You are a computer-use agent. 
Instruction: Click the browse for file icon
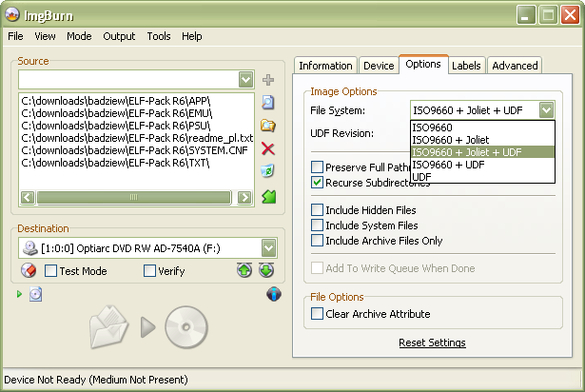coord(268,103)
